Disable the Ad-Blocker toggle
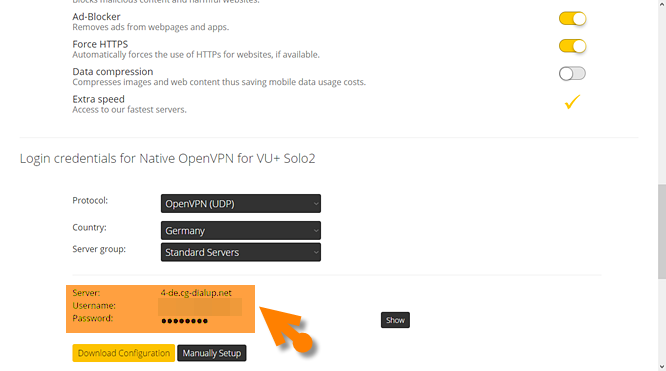This screenshot has height=371, width=666. click(x=572, y=19)
